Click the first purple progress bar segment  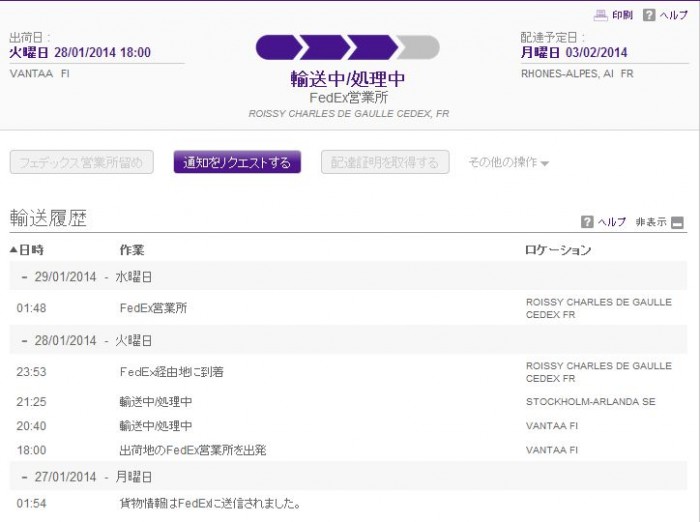click(277, 47)
